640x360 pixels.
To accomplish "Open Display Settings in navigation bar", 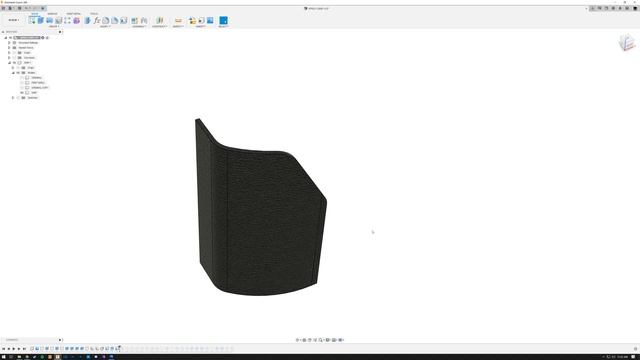I will (328, 340).
